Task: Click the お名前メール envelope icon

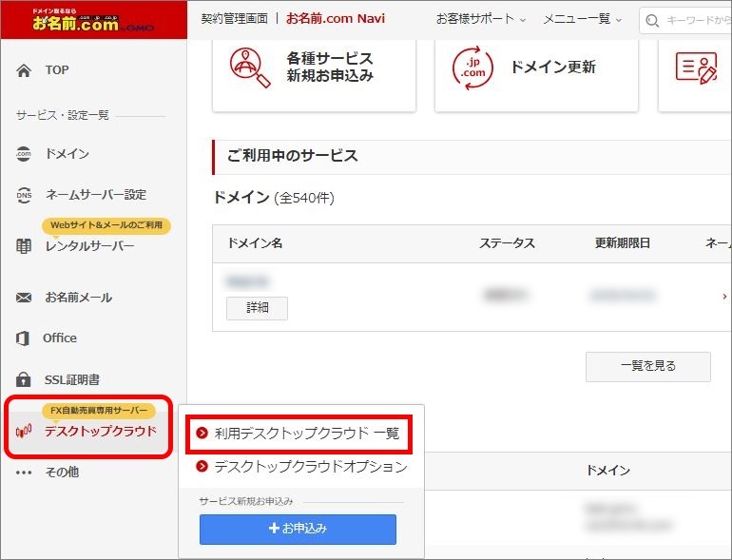Action: click(x=24, y=298)
